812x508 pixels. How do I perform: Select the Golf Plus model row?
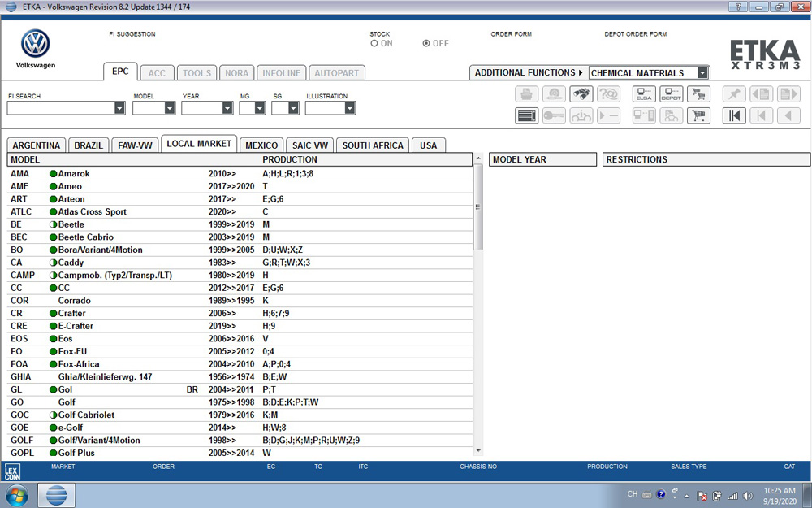pos(240,453)
